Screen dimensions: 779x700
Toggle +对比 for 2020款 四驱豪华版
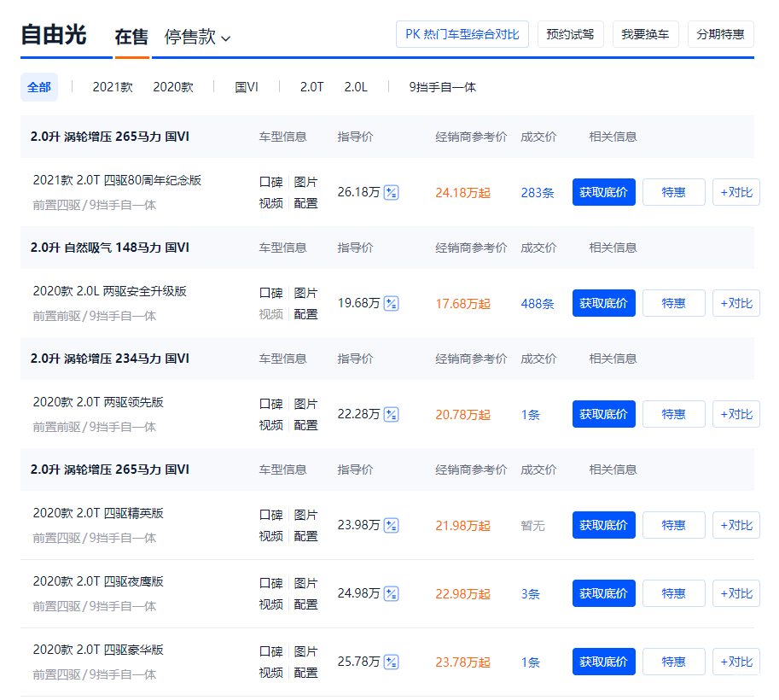[735, 662]
